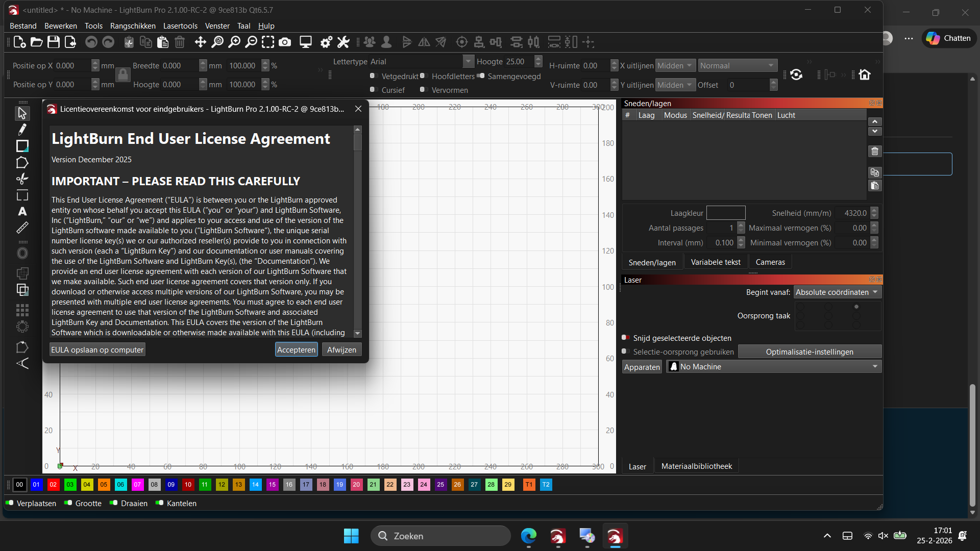Click the Zoom out magnifier icon
Viewport: 980px width, 551px height.
coord(251,42)
